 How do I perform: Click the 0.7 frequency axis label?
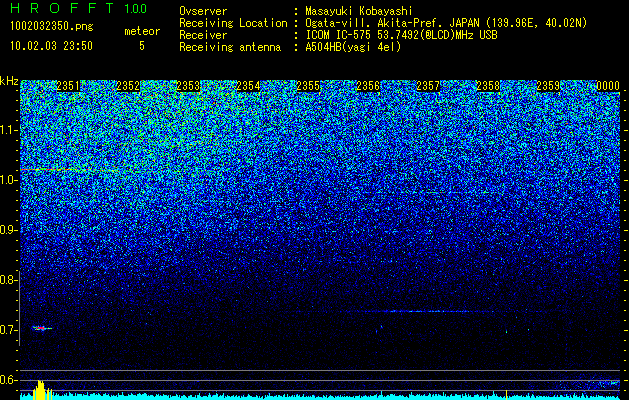[x=7, y=330]
